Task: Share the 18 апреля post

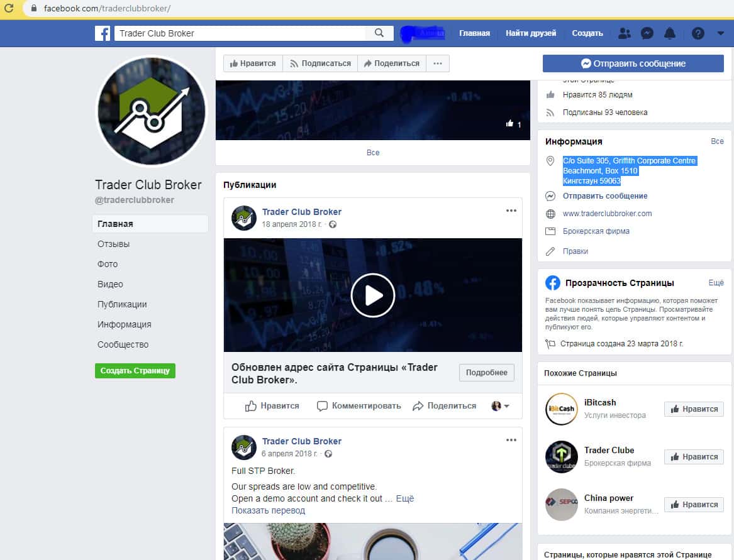Action: (444, 405)
